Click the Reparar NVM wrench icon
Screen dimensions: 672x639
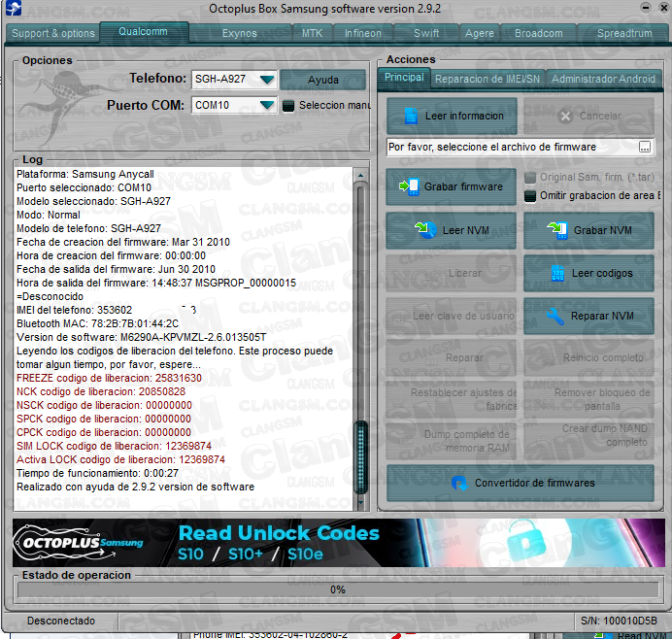(555, 317)
